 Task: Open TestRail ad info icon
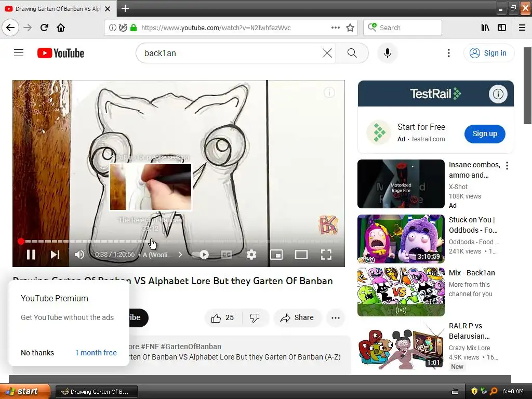click(x=498, y=94)
